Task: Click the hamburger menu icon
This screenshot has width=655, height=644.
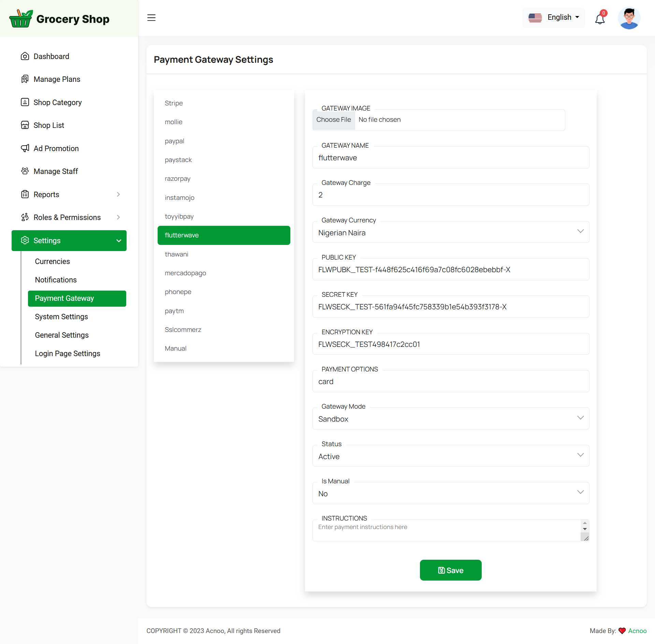Action: click(x=151, y=18)
